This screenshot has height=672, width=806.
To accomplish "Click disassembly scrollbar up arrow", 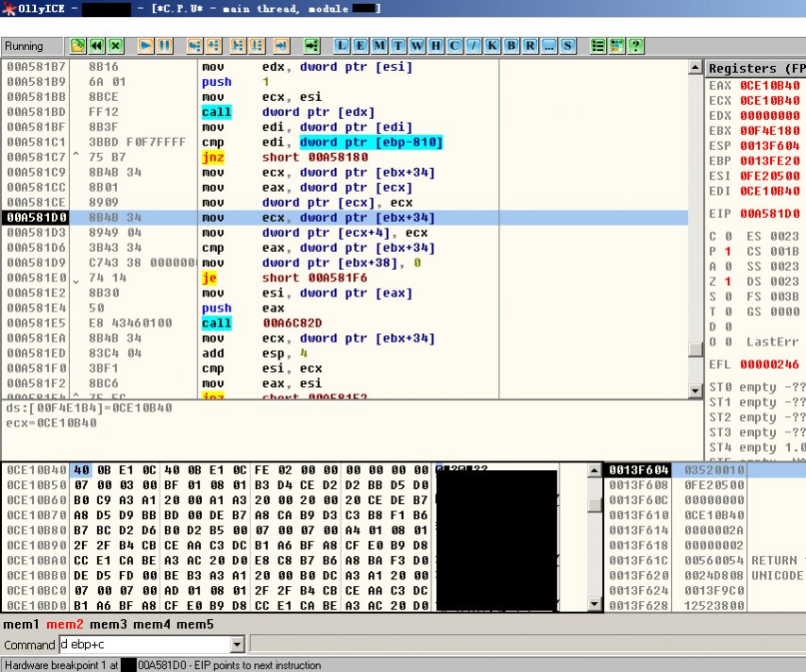I will point(695,67).
